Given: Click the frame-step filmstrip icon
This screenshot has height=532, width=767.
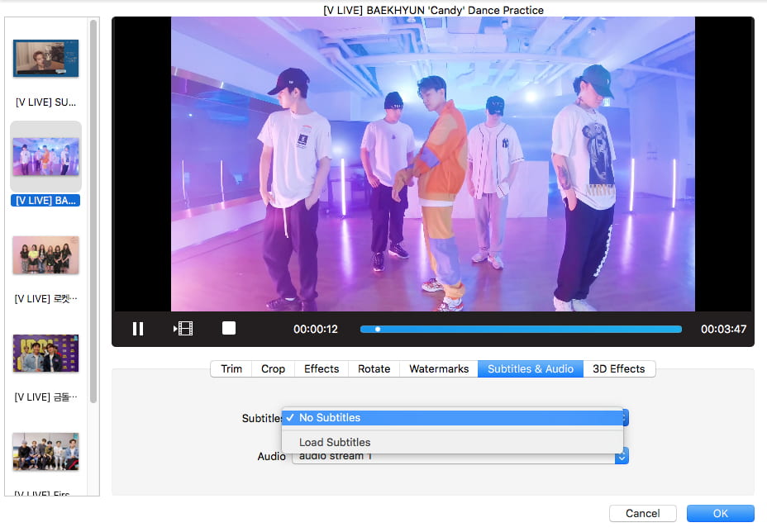Looking at the screenshot, I should click(183, 329).
